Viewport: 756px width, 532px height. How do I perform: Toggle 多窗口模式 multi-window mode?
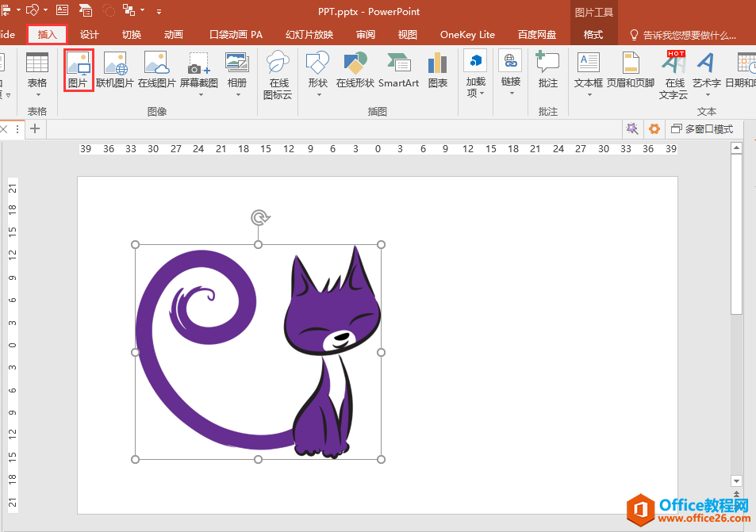[x=701, y=128]
